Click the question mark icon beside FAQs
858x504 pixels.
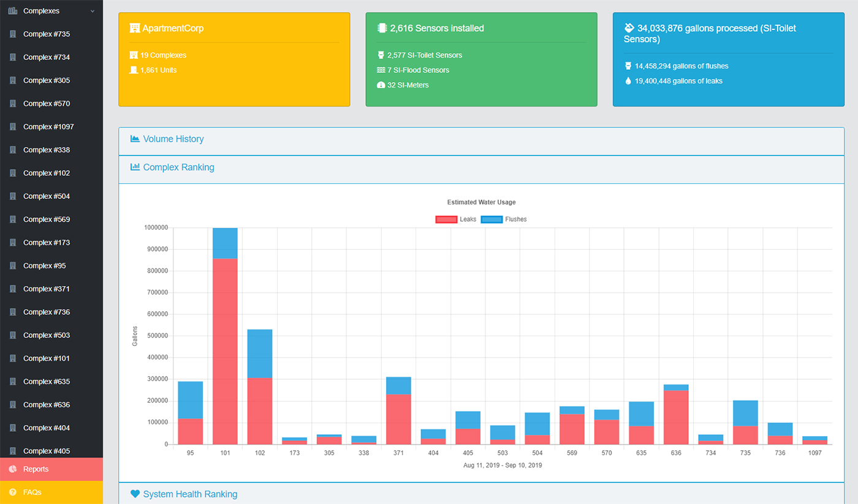coord(12,492)
